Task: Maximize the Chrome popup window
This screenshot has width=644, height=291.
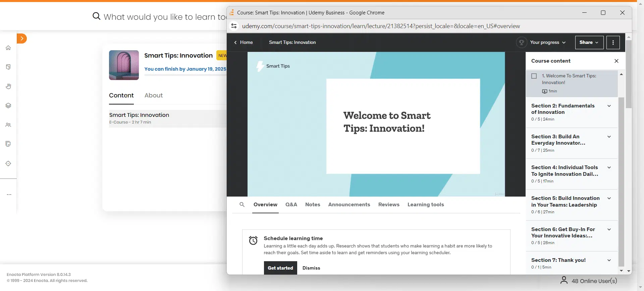Action: click(x=603, y=13)
